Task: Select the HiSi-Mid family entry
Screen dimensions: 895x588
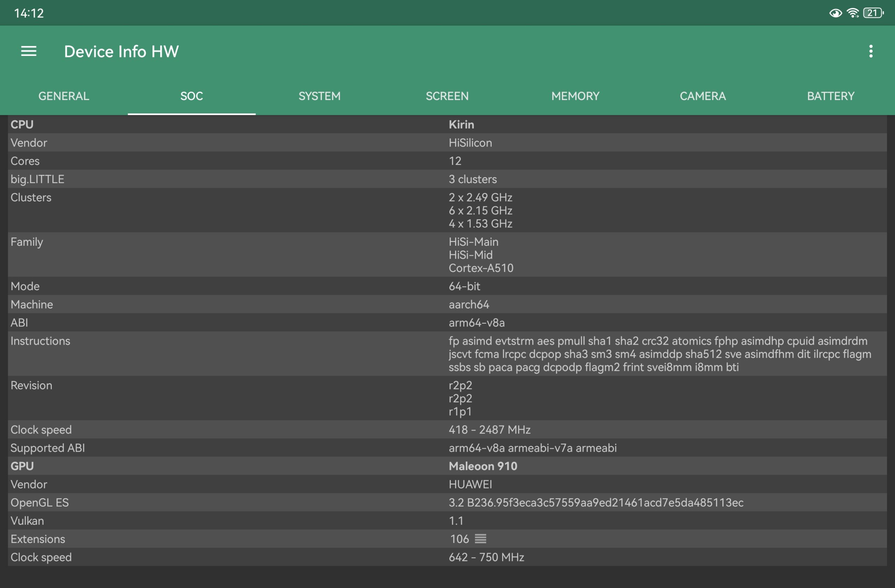Action: point(471,255)
